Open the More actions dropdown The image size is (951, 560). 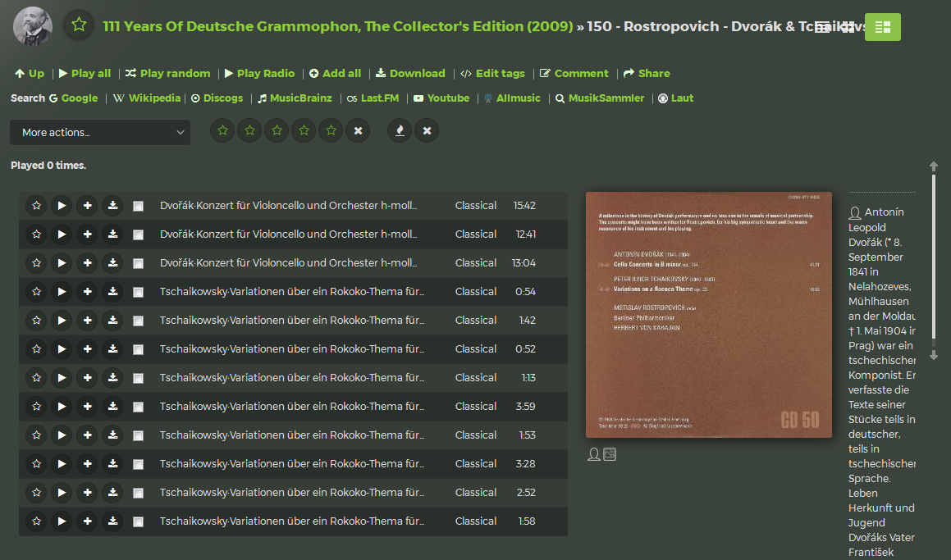100,132
